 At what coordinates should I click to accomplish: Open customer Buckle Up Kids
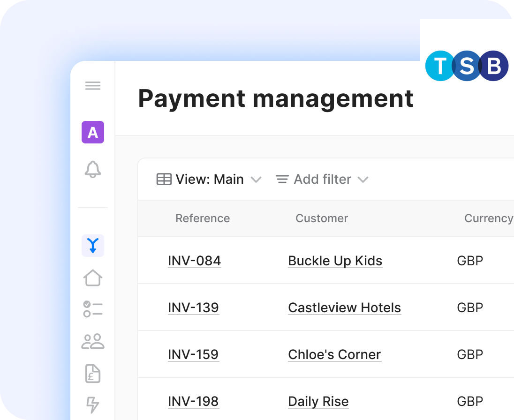pos(335,261)
